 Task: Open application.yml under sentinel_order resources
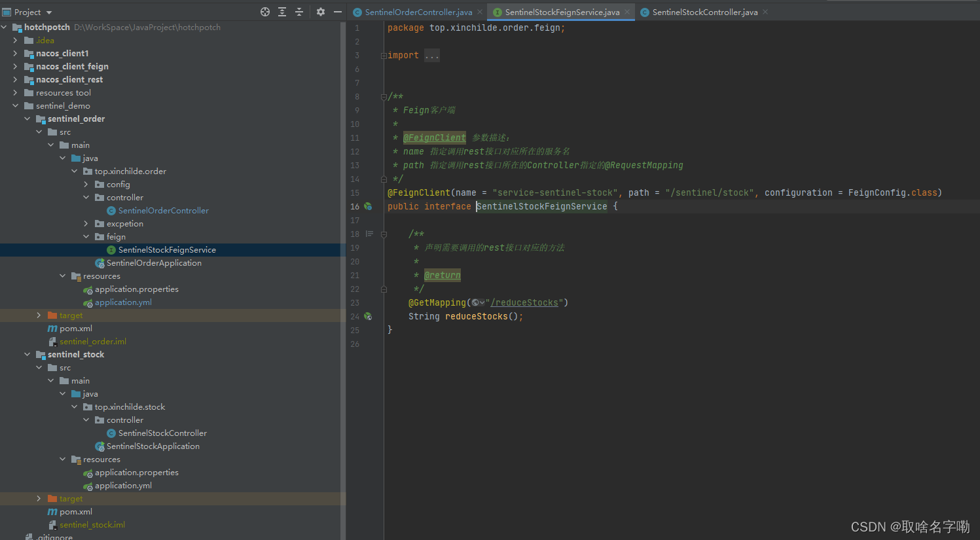[123, 302]
